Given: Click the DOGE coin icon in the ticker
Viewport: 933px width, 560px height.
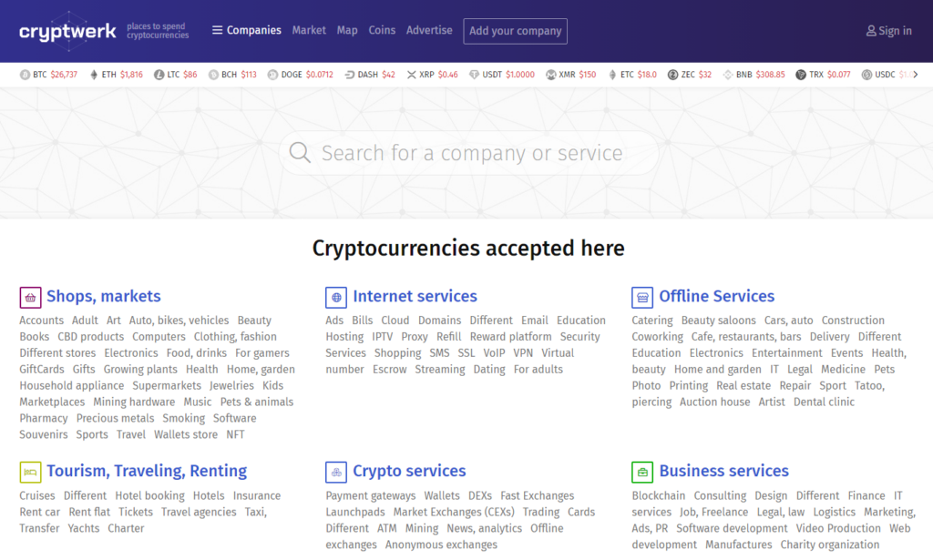Looking at the screenshot, I should [272, 75].
